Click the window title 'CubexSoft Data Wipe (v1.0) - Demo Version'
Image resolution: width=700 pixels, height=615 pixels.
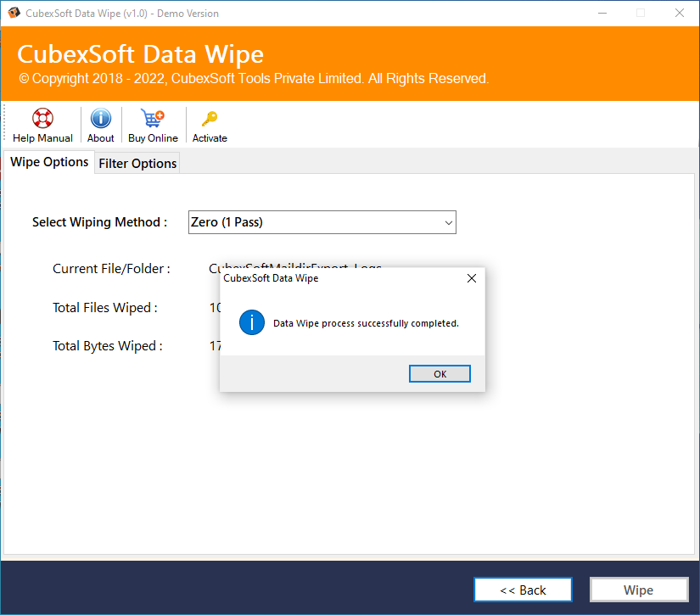[122, 14]
